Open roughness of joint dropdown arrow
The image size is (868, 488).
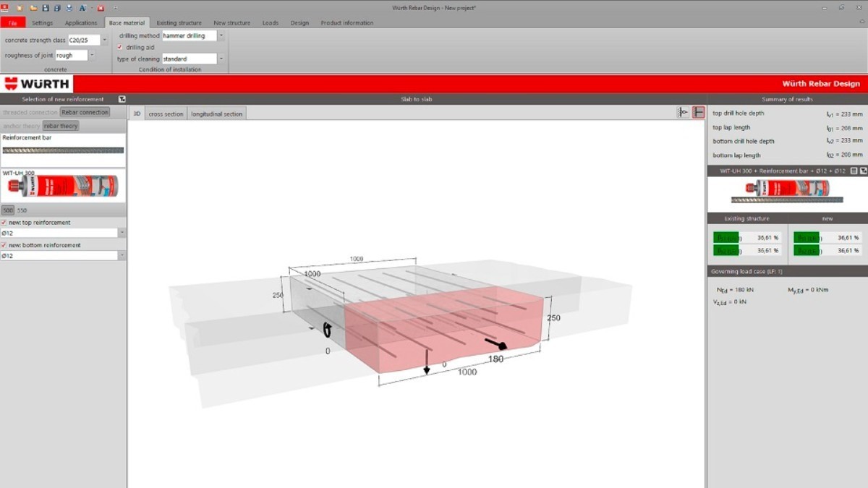click(92, 55)
